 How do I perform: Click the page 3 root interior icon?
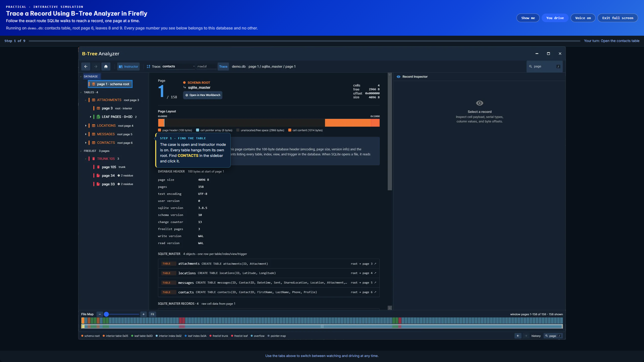tap(98, 108)
